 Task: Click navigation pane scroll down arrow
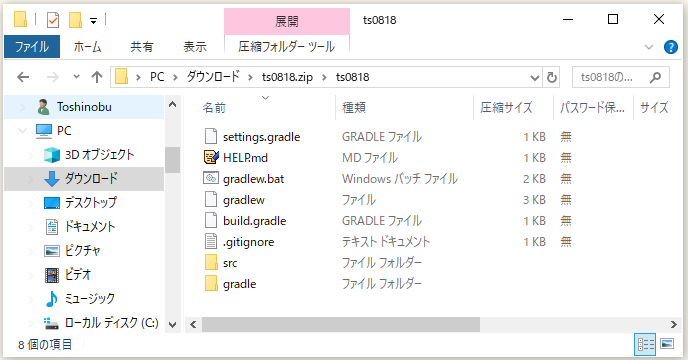coord(172,325)
